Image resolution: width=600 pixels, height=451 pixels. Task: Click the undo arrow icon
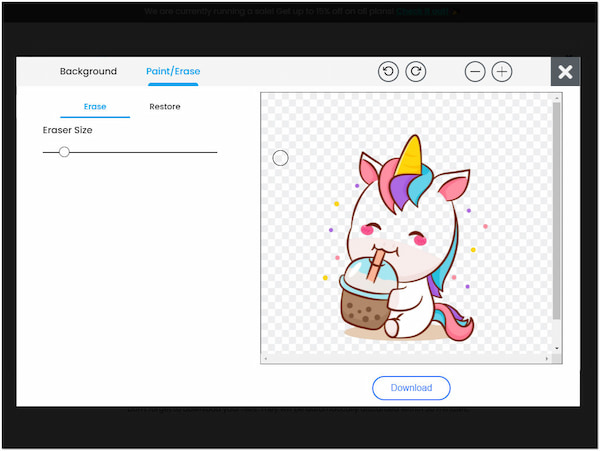tap(388, 72)
